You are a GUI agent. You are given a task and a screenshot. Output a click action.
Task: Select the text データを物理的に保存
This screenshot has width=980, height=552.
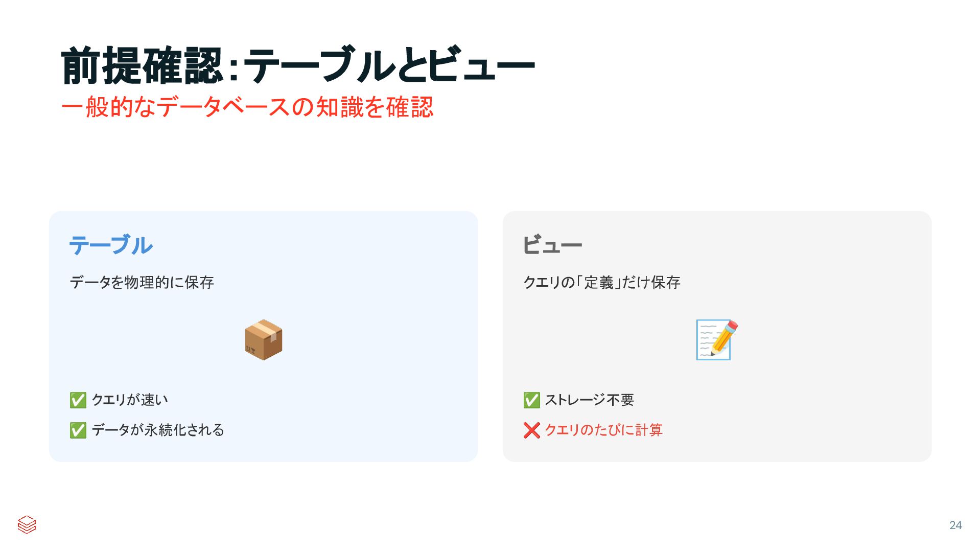click(x=142, y=282)
